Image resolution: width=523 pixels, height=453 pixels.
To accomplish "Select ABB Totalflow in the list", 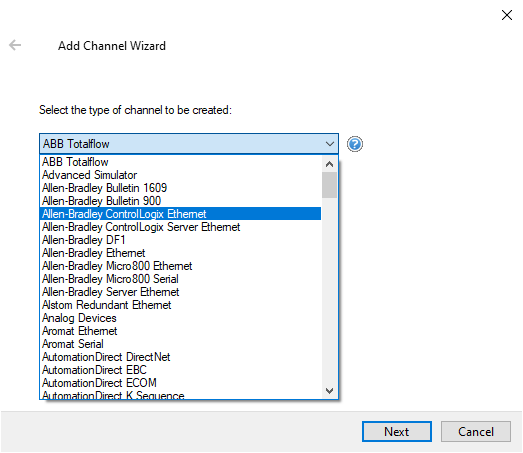I will pos(180,162).
